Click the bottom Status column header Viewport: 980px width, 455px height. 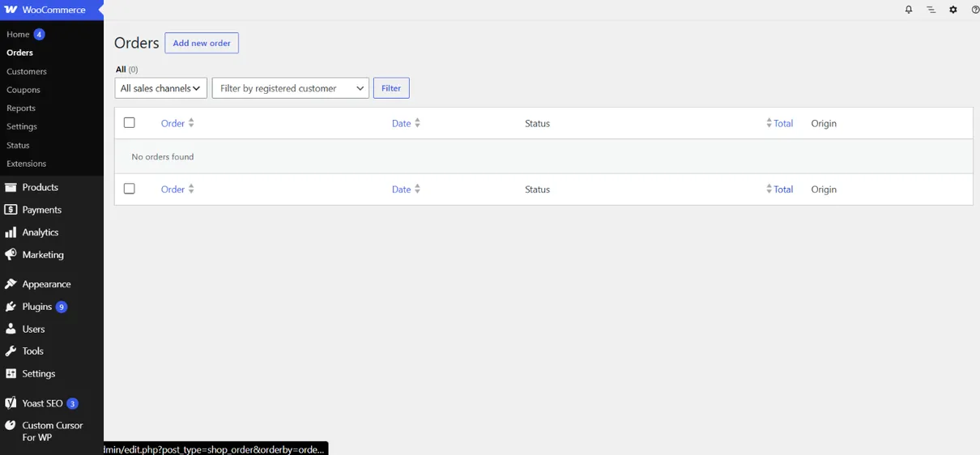click(537, 189)
